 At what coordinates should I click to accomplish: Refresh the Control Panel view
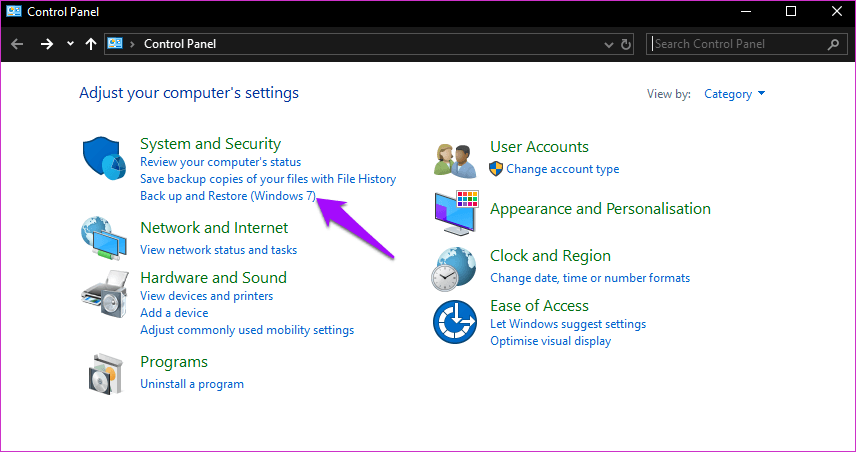click(x=627, y=44)
